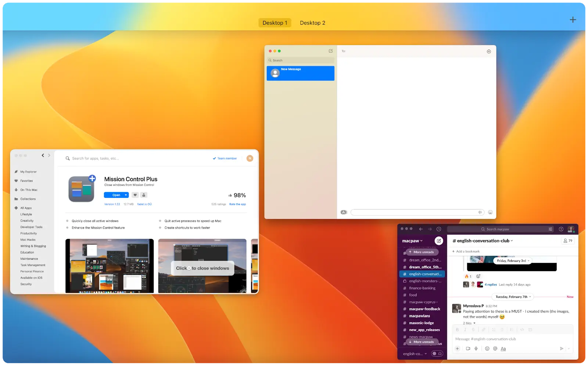Open Slack help question mark icon
Viewport: 588px width, 366px height.
tap(561, 229)
